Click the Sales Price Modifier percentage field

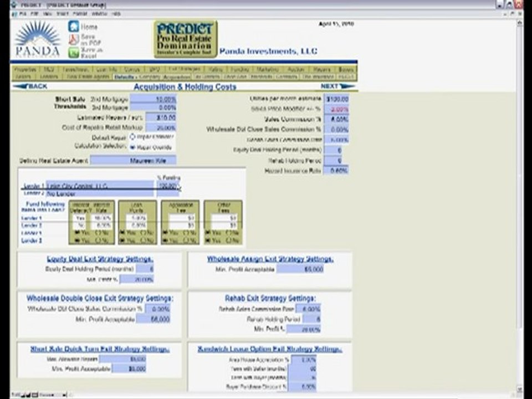pyautogui.click(x=336, y=109)
